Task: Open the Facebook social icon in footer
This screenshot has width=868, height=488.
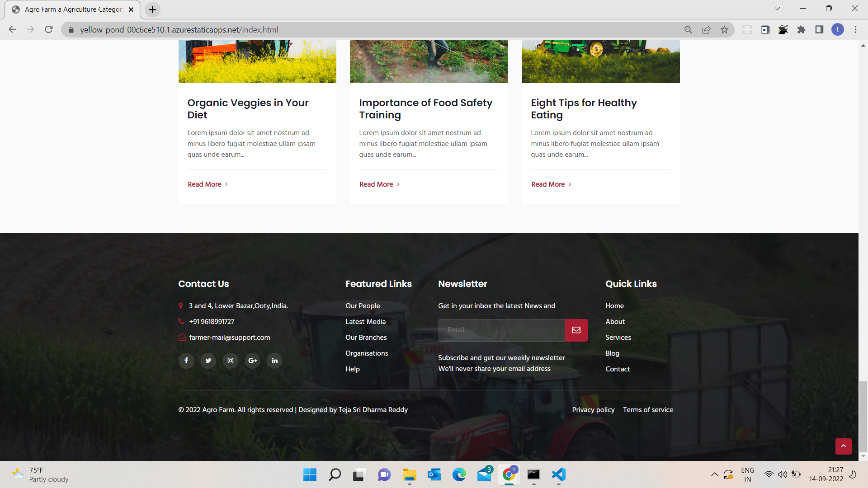Action: (x=186, y=361)
